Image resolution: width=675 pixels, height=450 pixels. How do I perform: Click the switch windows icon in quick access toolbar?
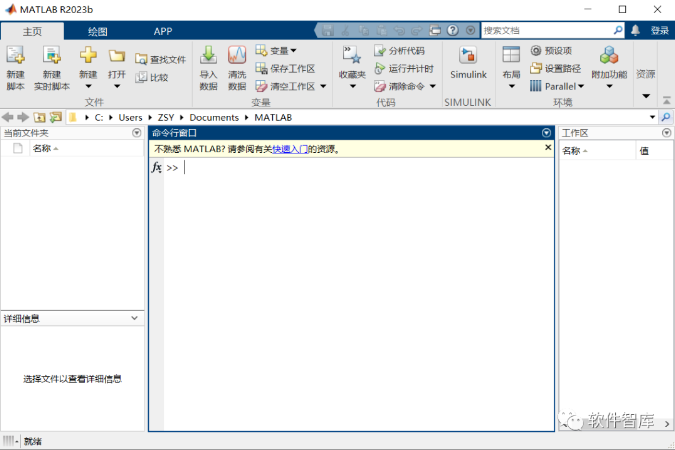(435, 30)
